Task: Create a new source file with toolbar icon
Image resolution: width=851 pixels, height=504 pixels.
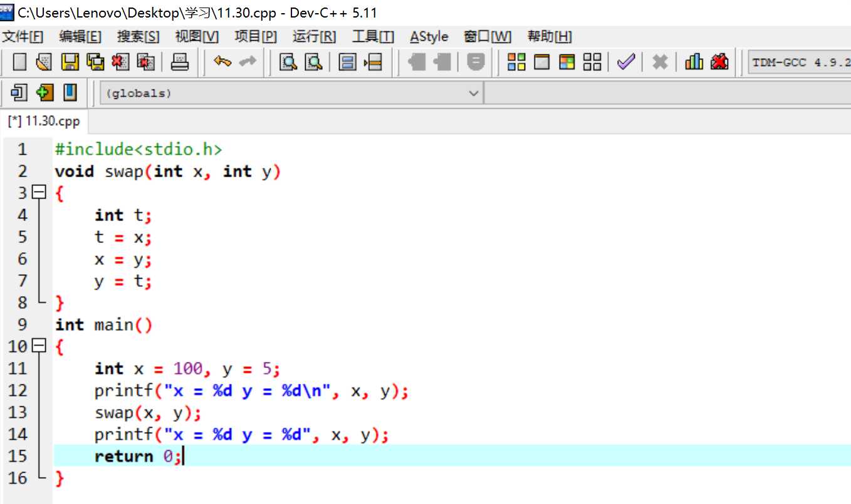Action: click(19, 62)
